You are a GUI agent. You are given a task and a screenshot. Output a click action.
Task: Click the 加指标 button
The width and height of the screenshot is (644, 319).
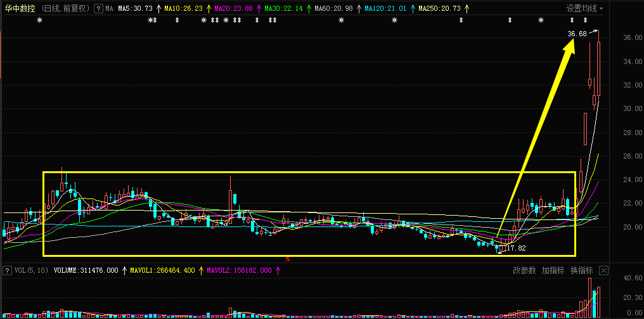[x=553, y=271]
